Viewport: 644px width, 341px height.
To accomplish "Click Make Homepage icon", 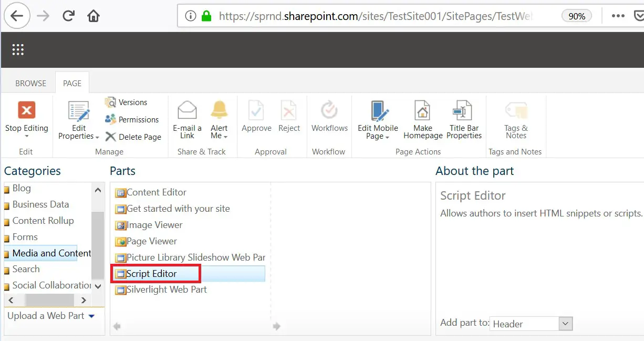I will point(423,111).
